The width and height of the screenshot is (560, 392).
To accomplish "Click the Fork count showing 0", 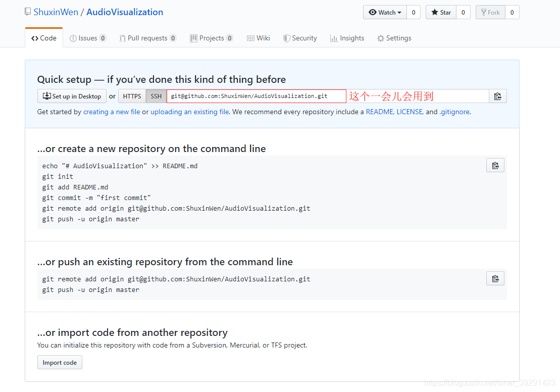I will click(512, 12).
